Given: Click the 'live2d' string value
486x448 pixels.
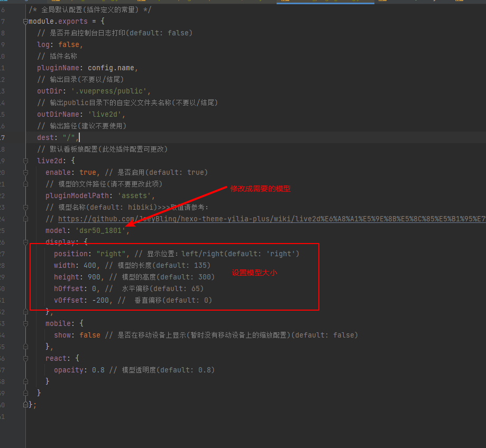Looking at the screenshot, I should 105,114.
